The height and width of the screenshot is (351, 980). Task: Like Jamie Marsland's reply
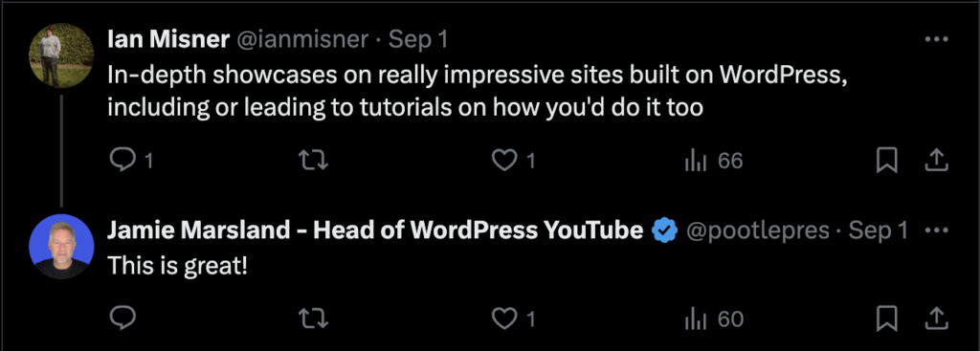point(514,319)
